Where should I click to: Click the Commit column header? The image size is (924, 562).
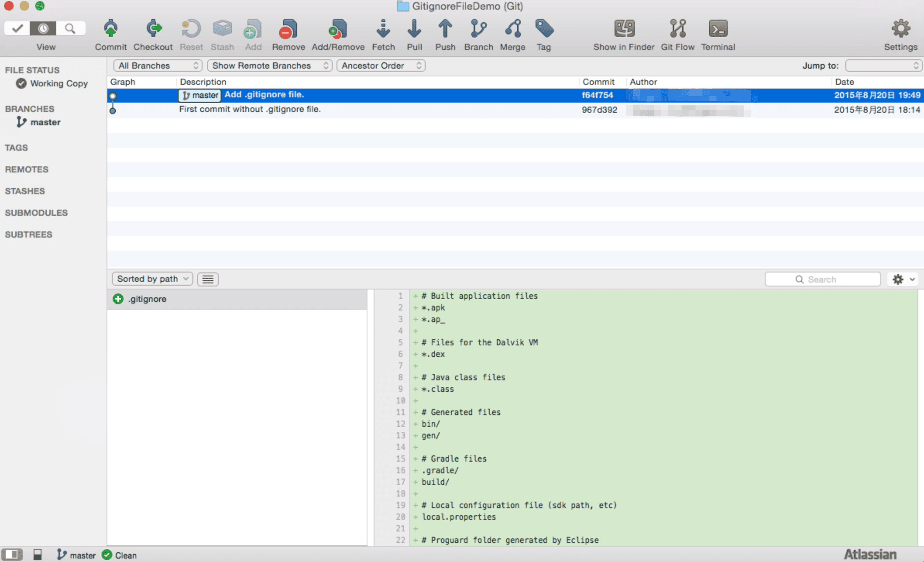(598, 82)
